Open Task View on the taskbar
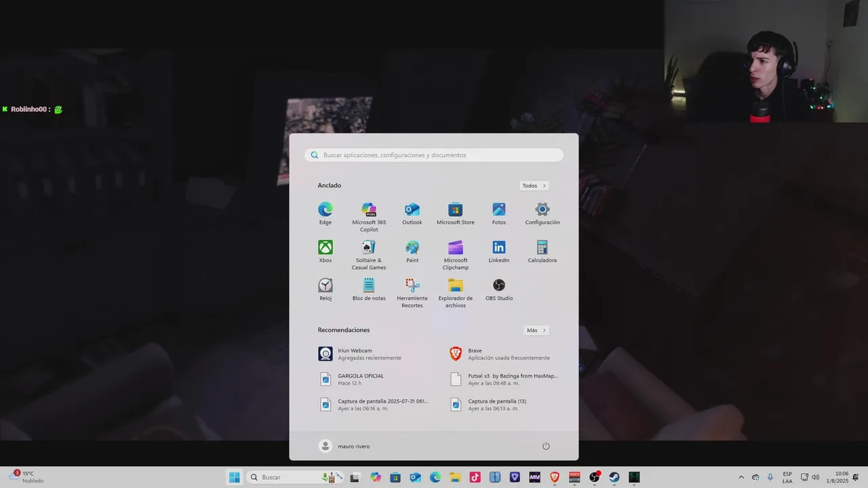This screenshot has height=488, width=868. coord(354,477)
